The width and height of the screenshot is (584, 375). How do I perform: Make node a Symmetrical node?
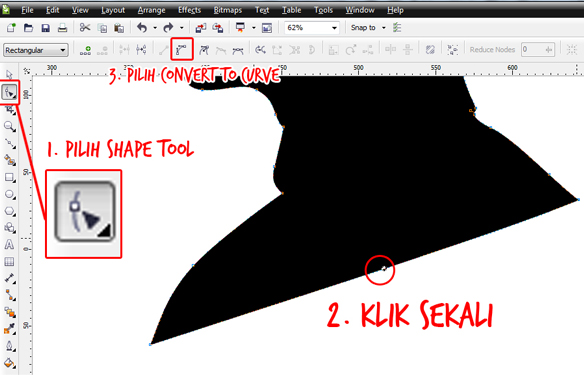tap(238, 50)
